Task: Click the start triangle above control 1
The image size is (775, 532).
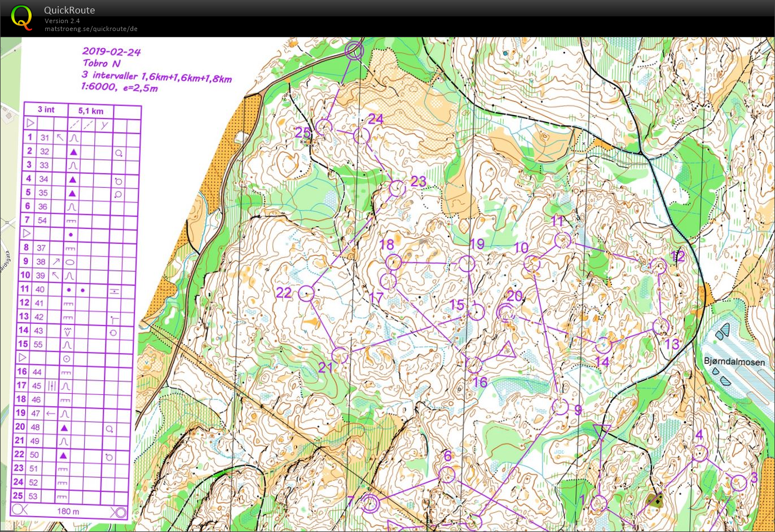Action: point(602,432)
